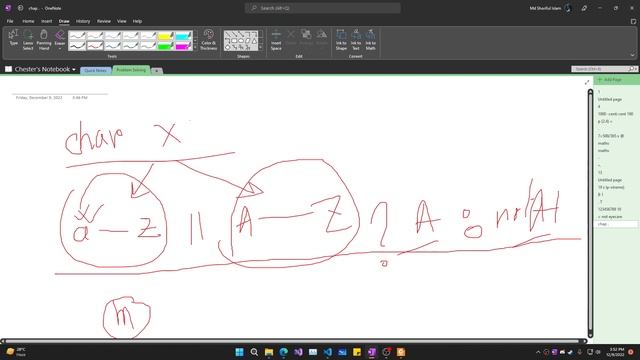Select the first pen in bottom row
The height and width of the screenshot is (360, 640).
[77, 46]
